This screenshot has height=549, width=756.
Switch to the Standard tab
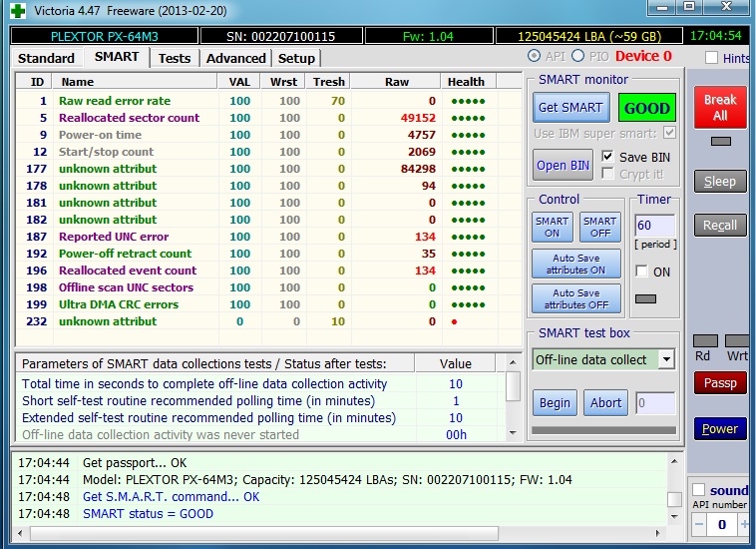[x=46, y=58]
